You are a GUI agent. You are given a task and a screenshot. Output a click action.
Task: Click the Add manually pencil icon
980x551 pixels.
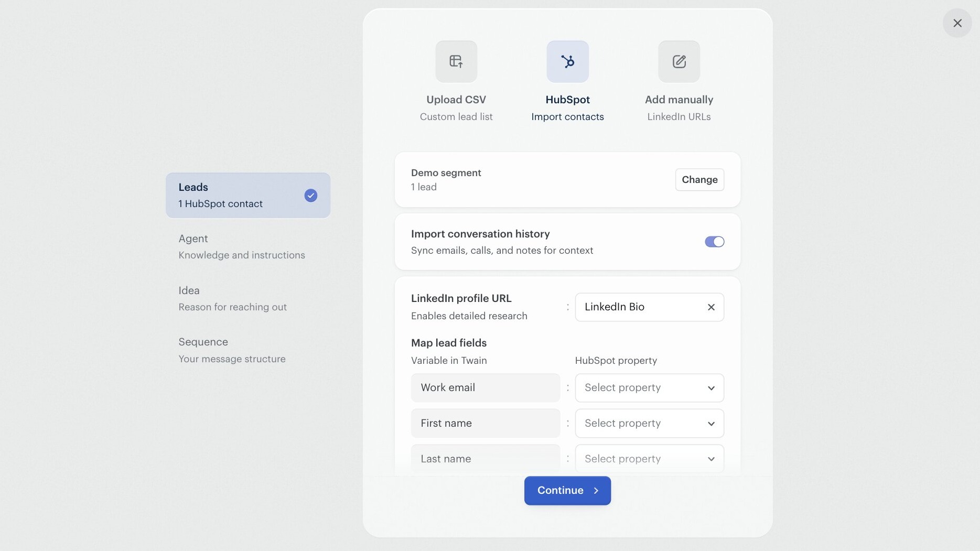click(x=679, y=61)
